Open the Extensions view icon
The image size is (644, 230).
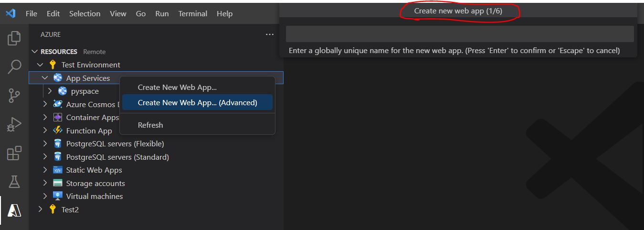click(x=14, y=153)
